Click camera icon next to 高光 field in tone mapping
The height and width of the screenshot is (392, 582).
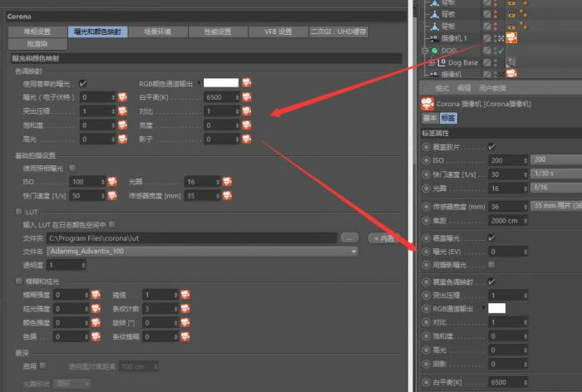[x=123, y=139]
